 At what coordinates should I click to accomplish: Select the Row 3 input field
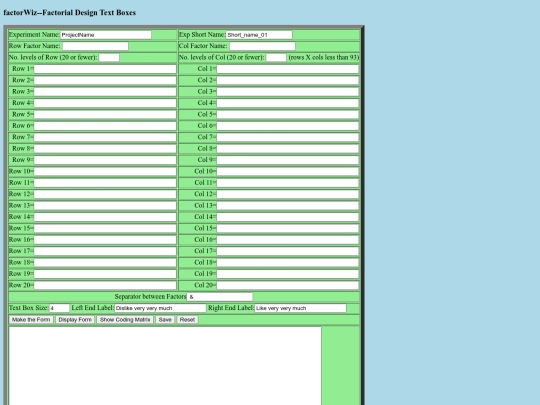pos(105,92)
